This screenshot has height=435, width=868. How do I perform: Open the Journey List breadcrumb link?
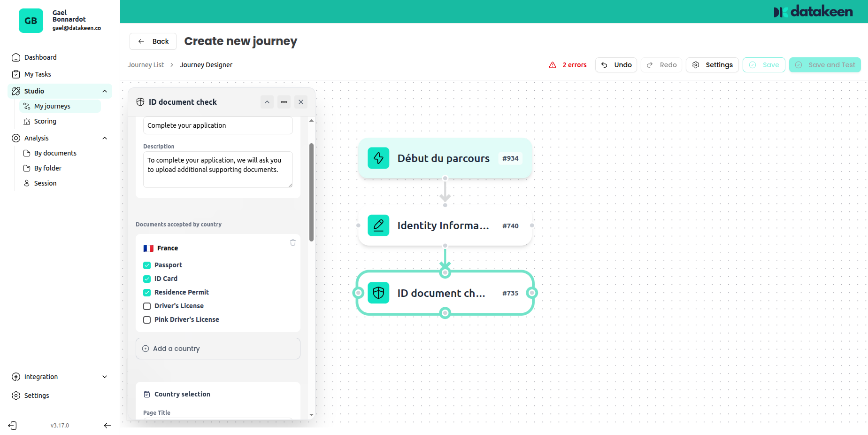pyautogui.click(x=146, y=65)
